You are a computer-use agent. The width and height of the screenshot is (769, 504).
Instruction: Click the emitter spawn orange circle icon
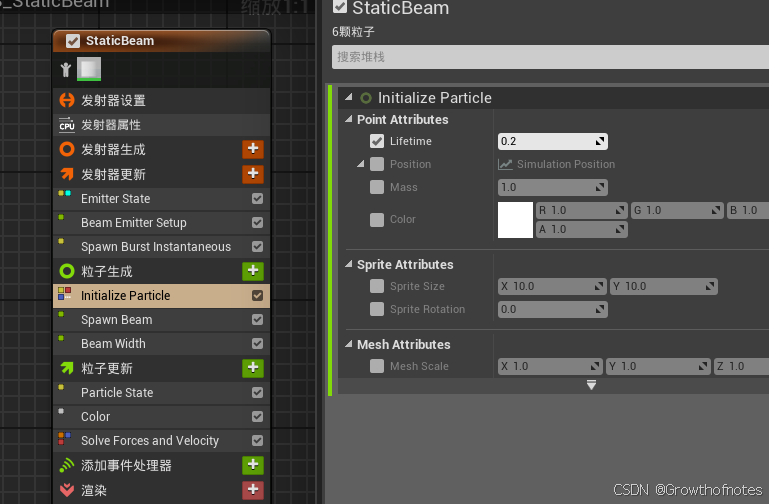(67, 149)
